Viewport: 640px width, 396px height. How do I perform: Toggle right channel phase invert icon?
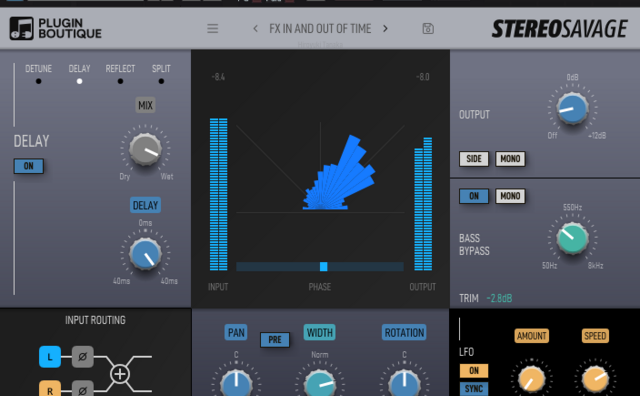tap(82, 389)
